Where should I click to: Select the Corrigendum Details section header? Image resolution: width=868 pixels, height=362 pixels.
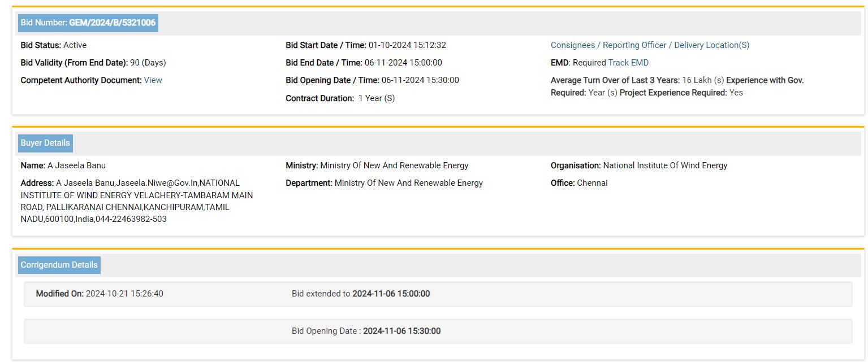click(59, 265)
